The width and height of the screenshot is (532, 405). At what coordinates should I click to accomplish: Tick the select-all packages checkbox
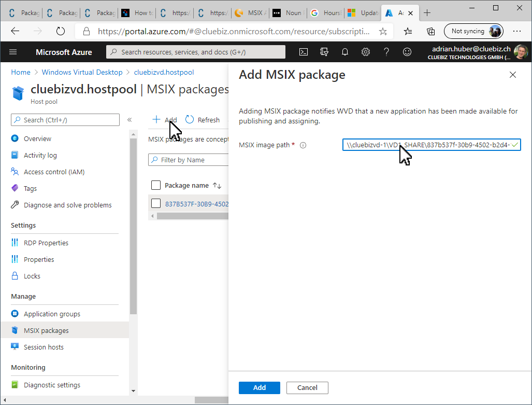pyautogui.click(x=156, y=185)
